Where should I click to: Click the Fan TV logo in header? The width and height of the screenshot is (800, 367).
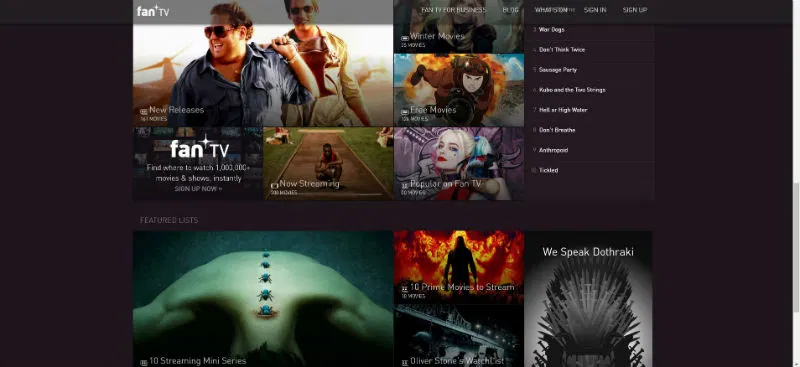(153, 11)
